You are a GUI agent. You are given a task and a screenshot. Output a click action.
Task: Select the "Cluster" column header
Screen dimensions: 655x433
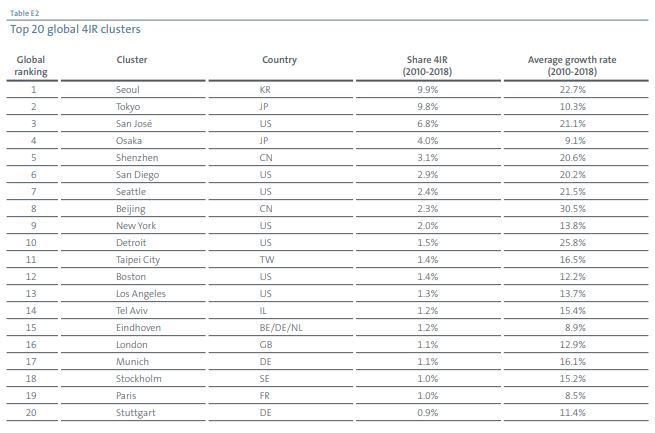[132, 60]
